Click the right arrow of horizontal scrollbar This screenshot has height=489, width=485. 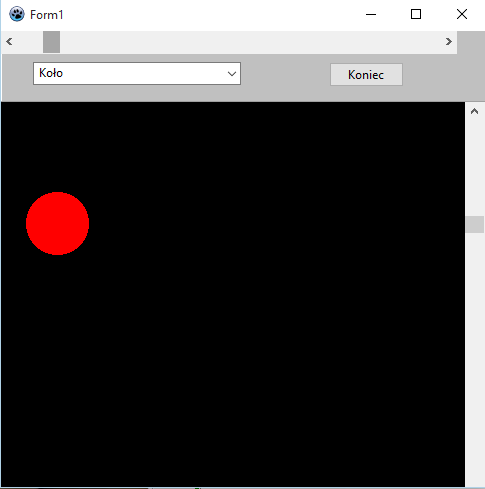coord(449,42)
